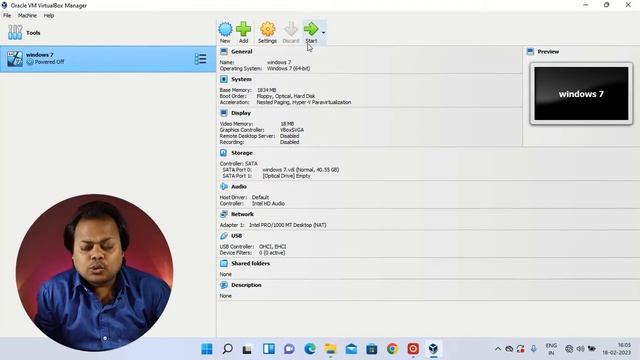The width and height of the screenshot is (640, 360).
Task: Click the Intel HD Audio controller value
Action: coord(268,203)
